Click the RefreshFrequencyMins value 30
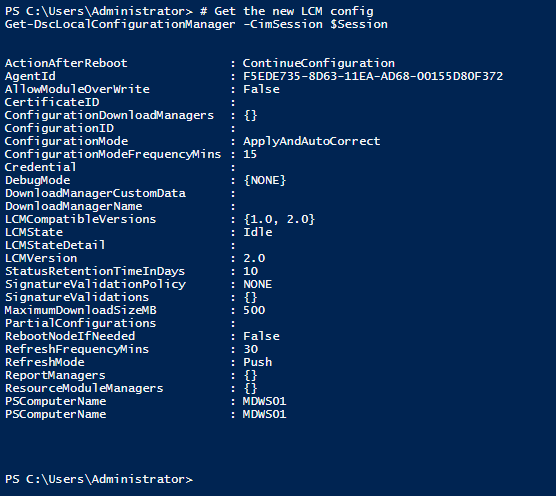The width and height of the screenshot is (556, 496). pos(250,349)
